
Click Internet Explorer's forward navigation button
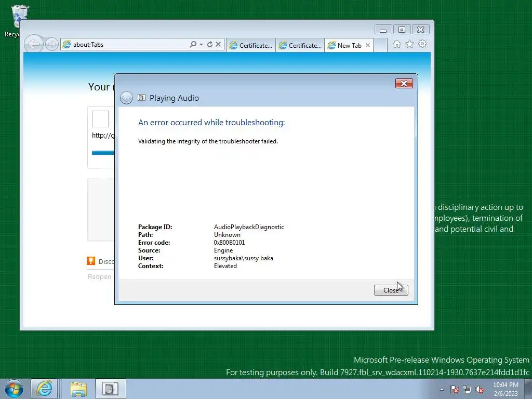click(51, 44)
